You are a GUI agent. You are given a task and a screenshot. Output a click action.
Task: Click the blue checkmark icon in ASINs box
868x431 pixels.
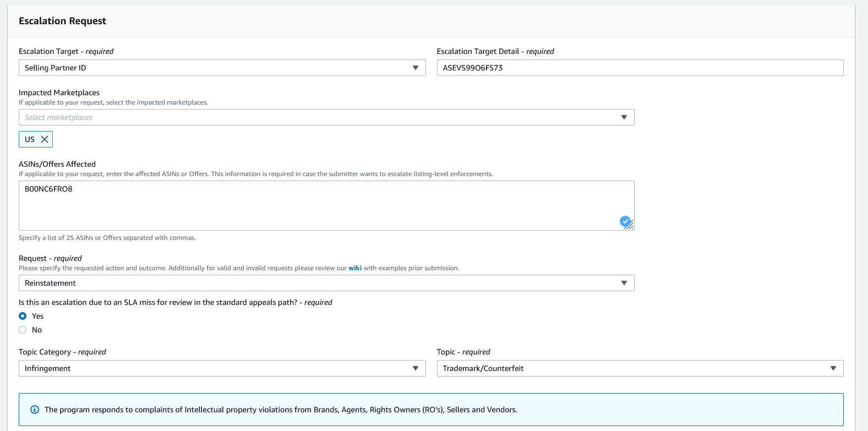[x=625, y=221]
